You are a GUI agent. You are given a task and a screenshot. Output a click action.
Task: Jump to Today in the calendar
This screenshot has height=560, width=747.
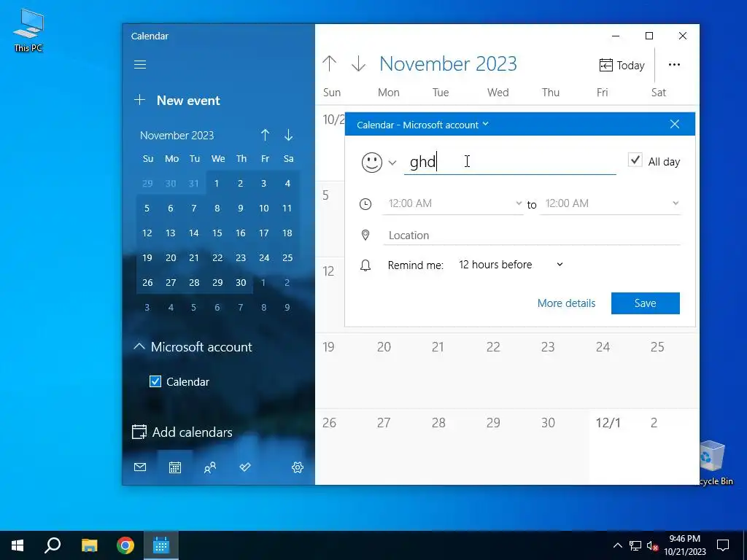pyautogui.click(x=622, y=65)
